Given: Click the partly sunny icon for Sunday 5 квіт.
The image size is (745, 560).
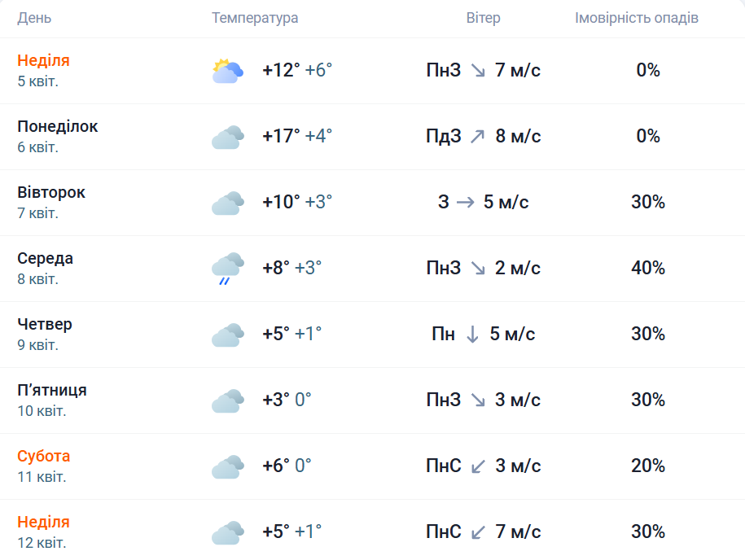Looking at the screenshot, I should [227, 72].
